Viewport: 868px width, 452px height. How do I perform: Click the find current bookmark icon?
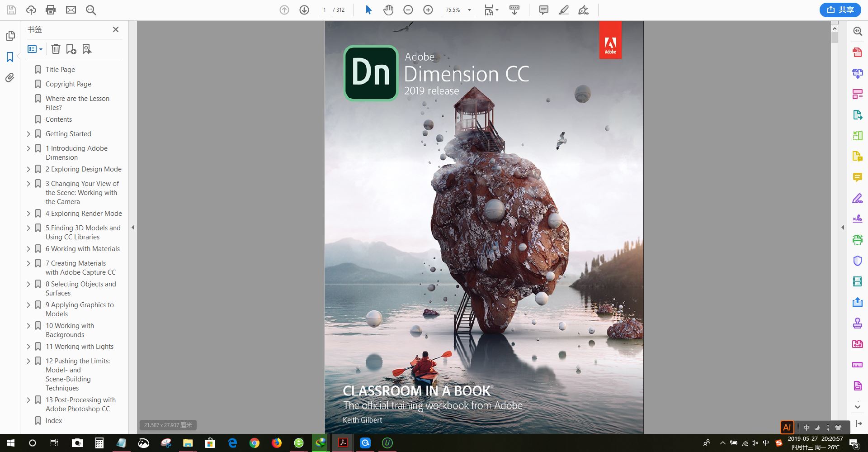click(x=87, y=49)
